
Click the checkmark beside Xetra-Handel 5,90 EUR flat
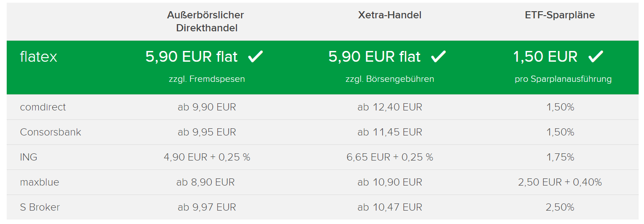click(439, 57)
